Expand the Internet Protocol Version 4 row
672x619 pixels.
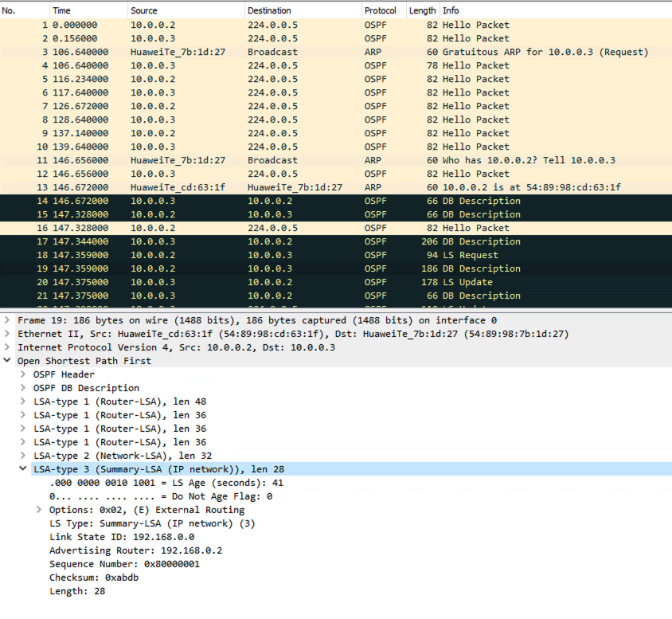click(x=7, y=347)
